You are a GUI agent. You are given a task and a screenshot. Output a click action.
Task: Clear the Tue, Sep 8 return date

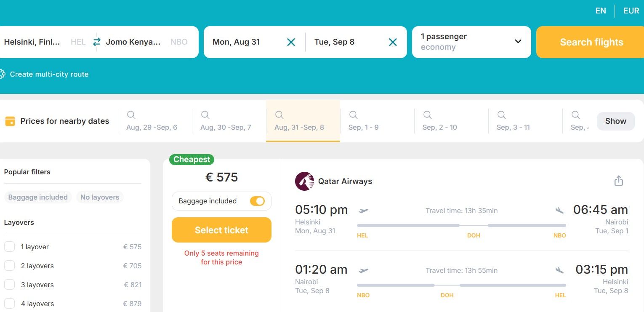pyautogui.click(x=393, y=42)
